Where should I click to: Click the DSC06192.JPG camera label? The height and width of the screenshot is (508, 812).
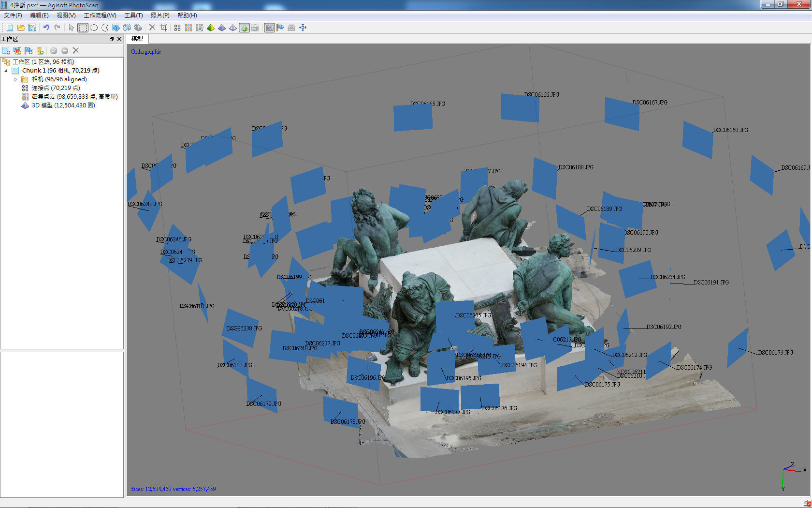pyautogui.click(x=664, y=327)
